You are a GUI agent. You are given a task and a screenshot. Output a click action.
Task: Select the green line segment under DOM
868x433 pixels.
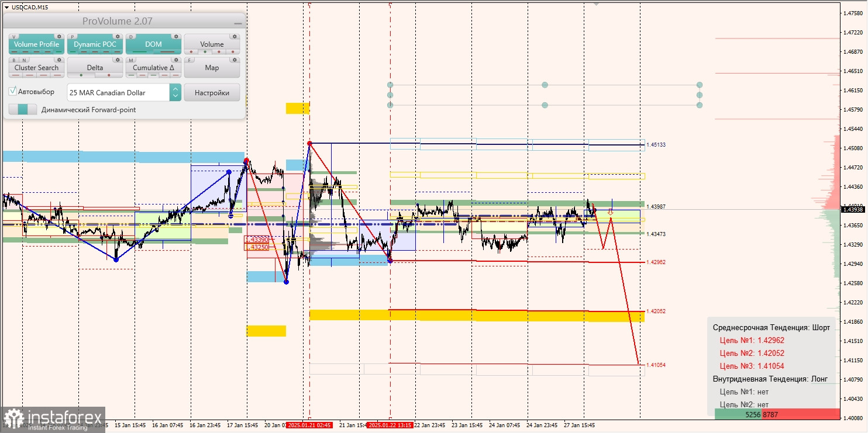point(140,52)
